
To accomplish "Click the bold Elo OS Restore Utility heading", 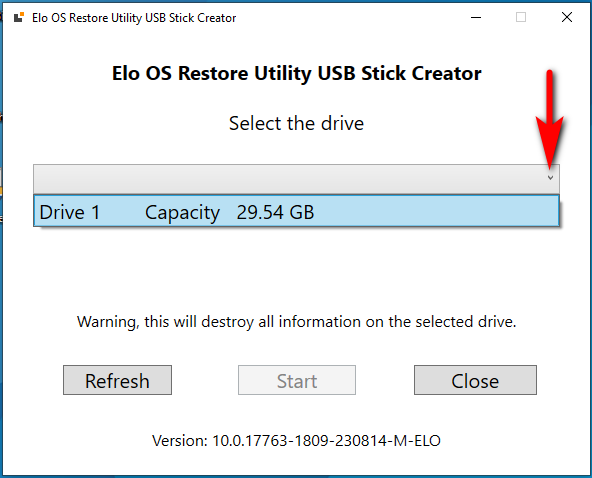I will point(297,73).
